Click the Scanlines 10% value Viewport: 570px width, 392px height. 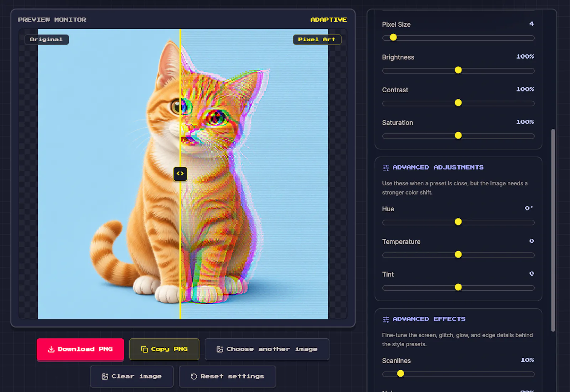pyautogui.click(x=527, y=360)
